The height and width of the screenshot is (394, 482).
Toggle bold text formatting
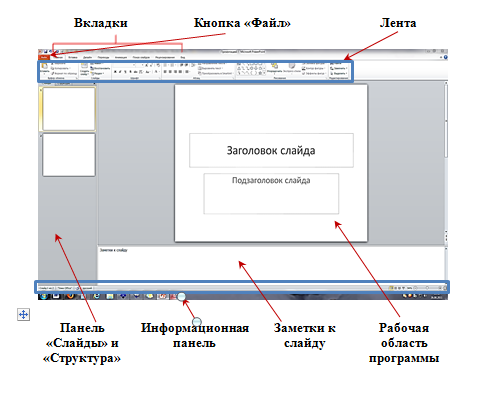115,72
